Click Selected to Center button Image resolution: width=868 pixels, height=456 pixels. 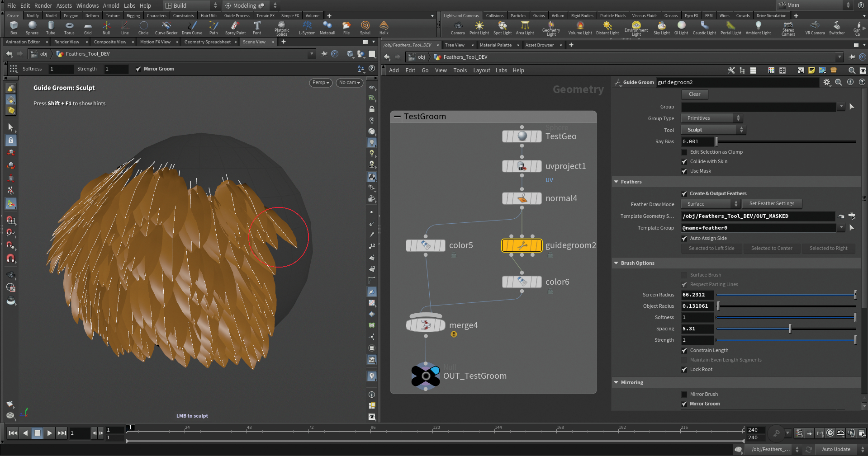click(x=772, y=249)
